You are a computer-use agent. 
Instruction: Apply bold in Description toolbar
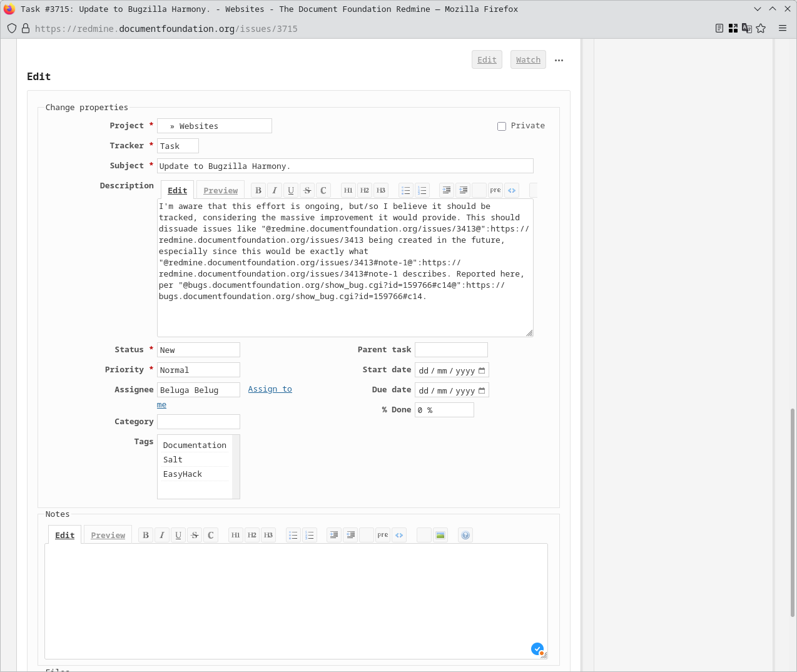[258, 190]
